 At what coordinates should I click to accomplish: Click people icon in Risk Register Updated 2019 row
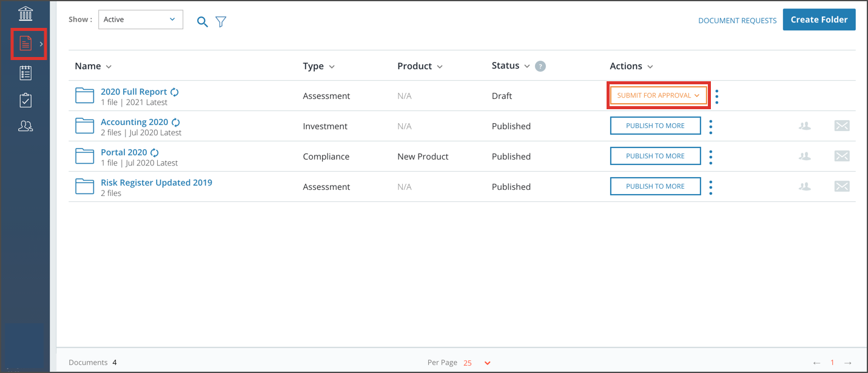coord(805,186)
